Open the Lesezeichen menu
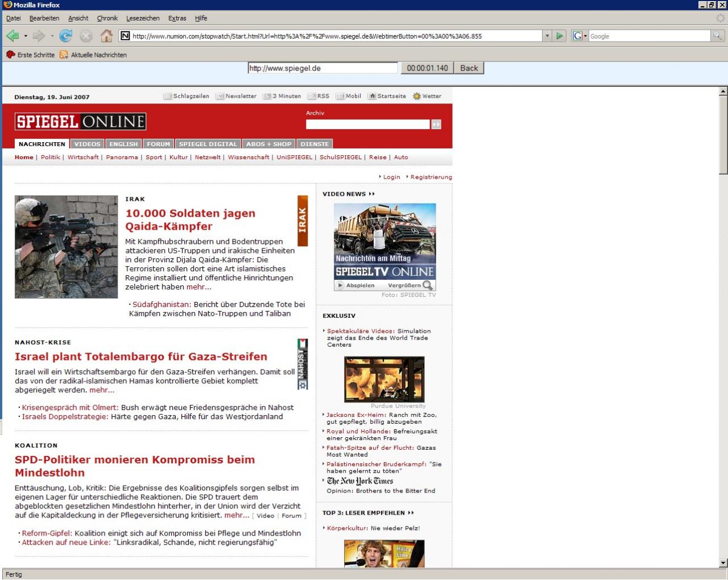 143,18
